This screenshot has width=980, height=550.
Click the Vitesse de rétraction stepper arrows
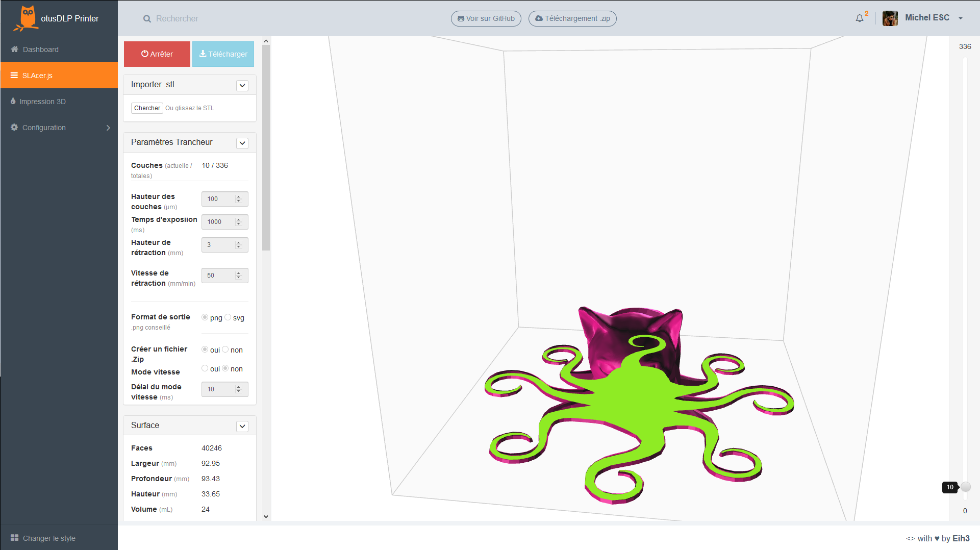click(x=238, y=276)
